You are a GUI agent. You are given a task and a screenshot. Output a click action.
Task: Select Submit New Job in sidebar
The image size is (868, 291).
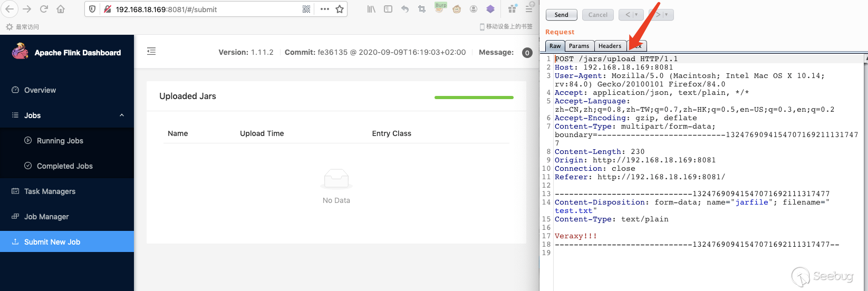coord(67,241)
